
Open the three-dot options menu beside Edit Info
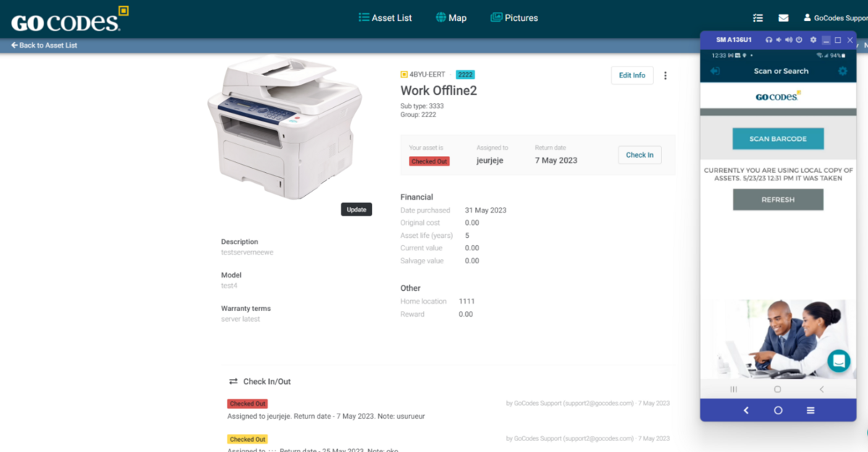[x=665, y=75]
